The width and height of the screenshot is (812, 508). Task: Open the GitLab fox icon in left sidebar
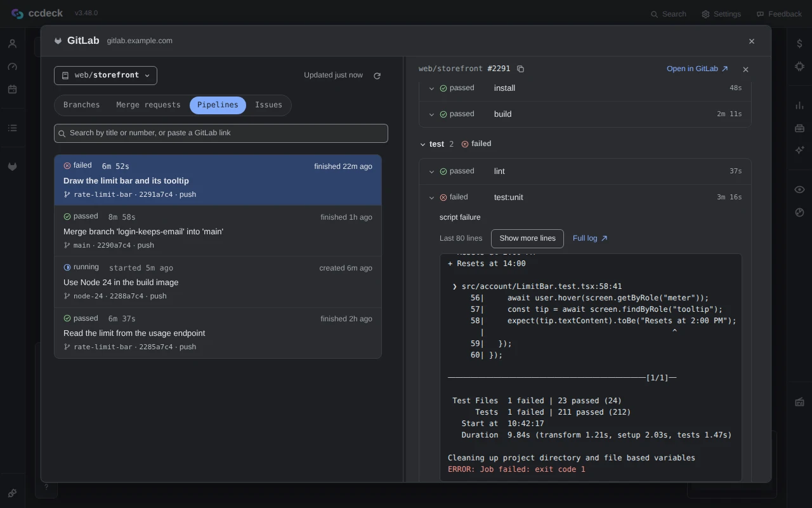(x=12, y=166)
